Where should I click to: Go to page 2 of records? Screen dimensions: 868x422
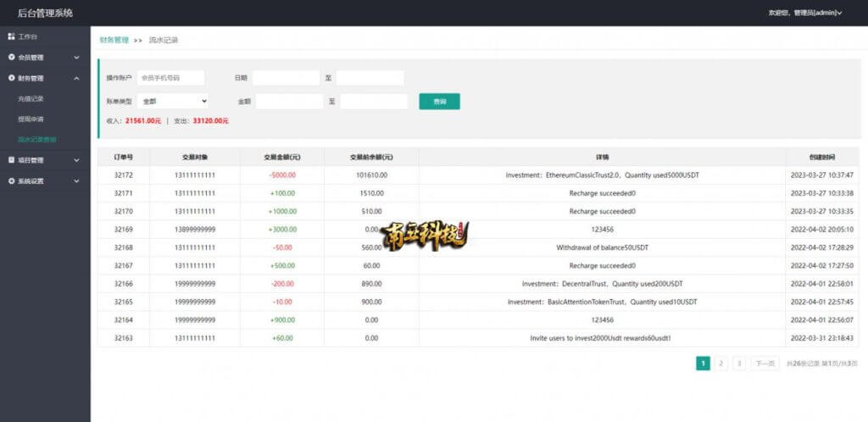coord(721,364)
